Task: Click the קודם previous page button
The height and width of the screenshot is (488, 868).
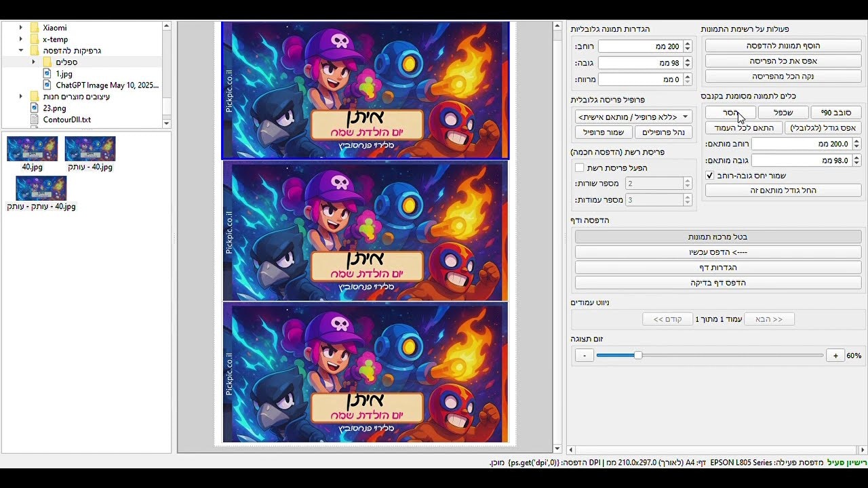Action: (667, 319)
